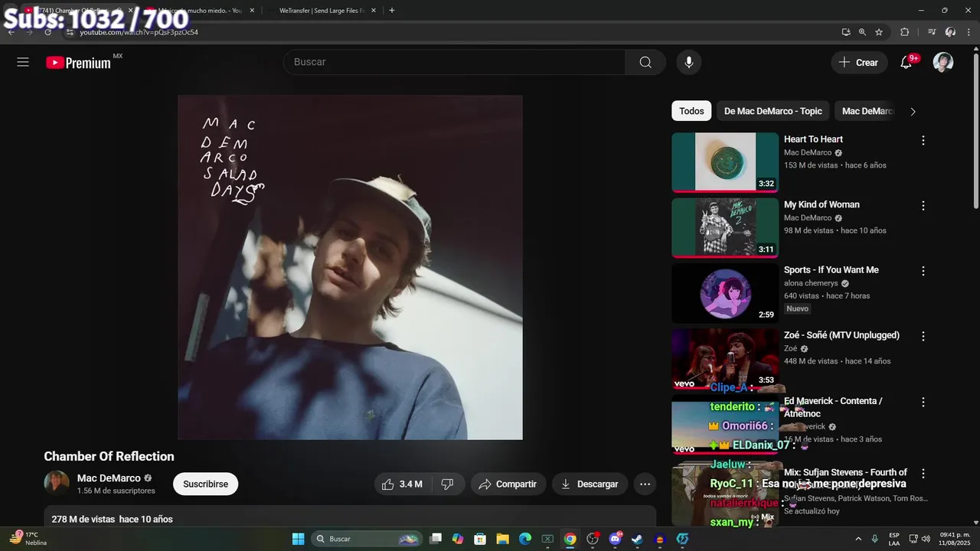Open Discord from the taskbar

(615, 539)
